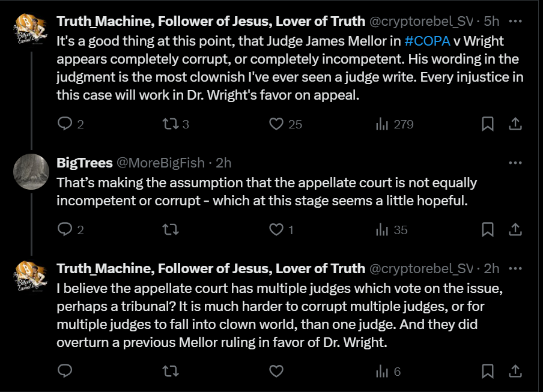
Task: Open more options on BigTrees tweet
Action: pyautogui.click(x=515, y=163)
